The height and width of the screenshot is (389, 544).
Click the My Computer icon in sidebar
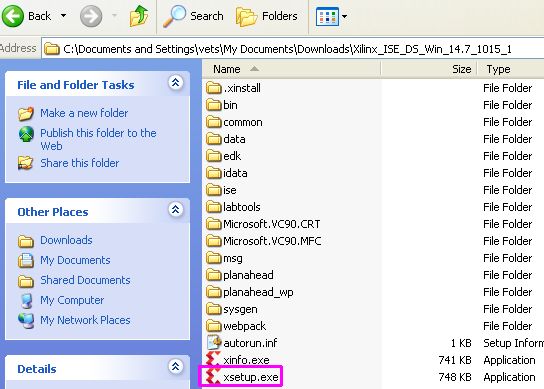[x=26, y=301]
